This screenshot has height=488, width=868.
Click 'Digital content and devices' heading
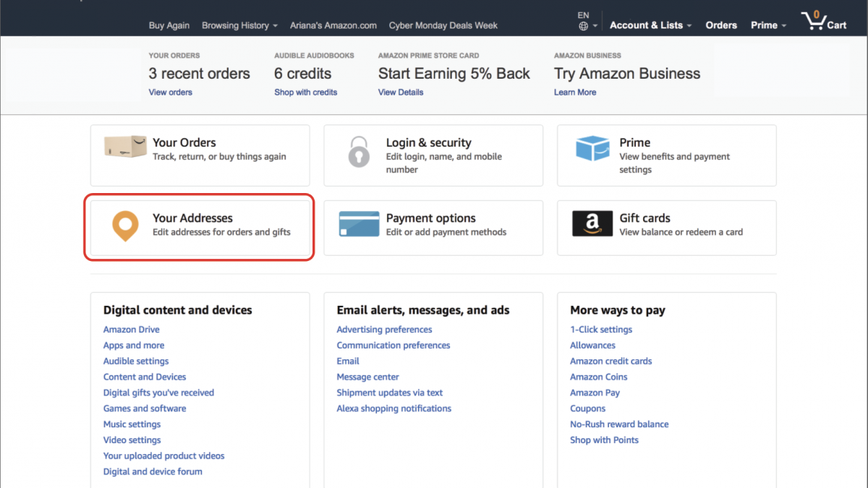click(178, 310)
